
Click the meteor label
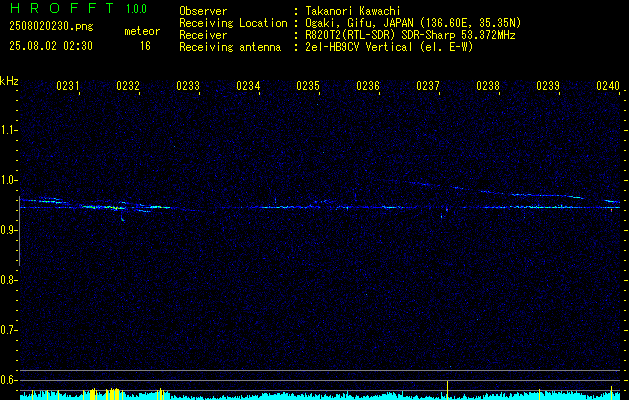pos(142,31)
